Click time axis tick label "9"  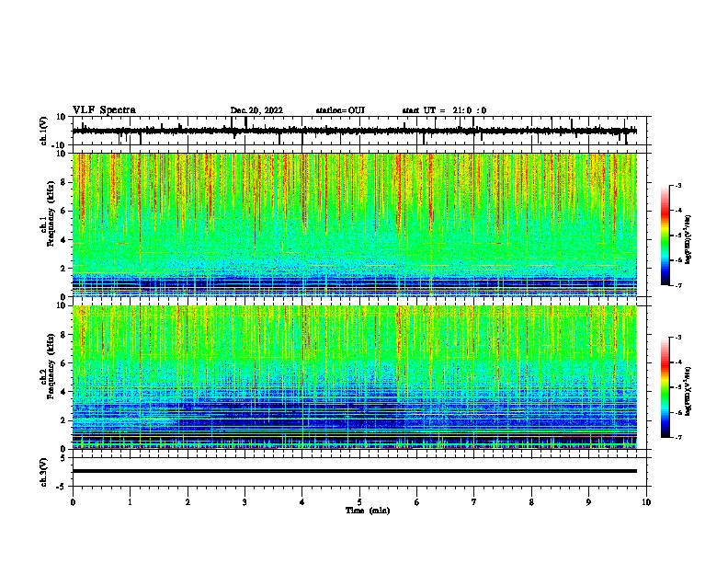[588, 502]
